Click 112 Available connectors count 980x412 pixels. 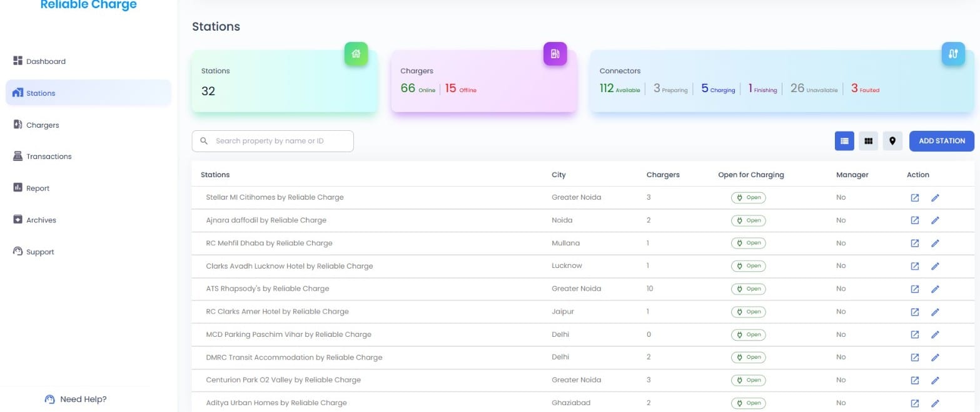620,88
